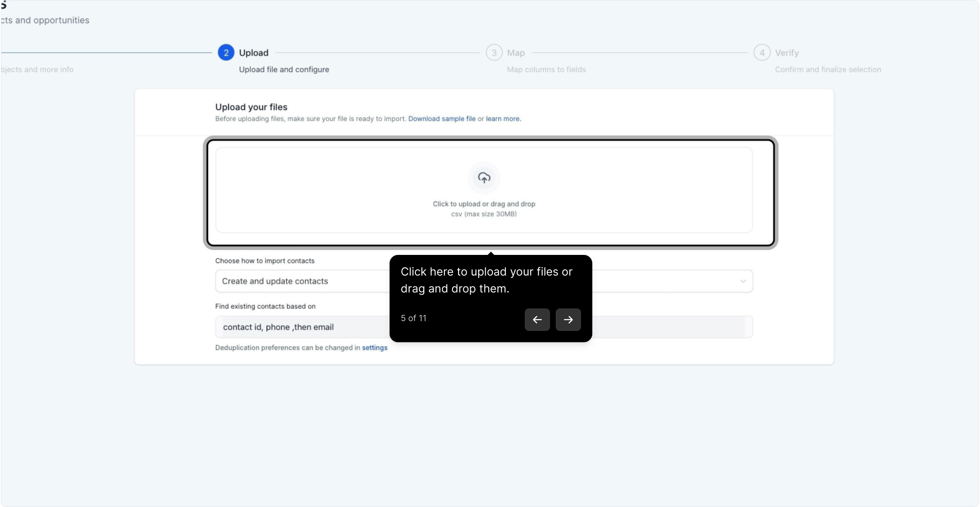
Task: Click the Map columns to fields subtitle
Action: coord(546,69)
